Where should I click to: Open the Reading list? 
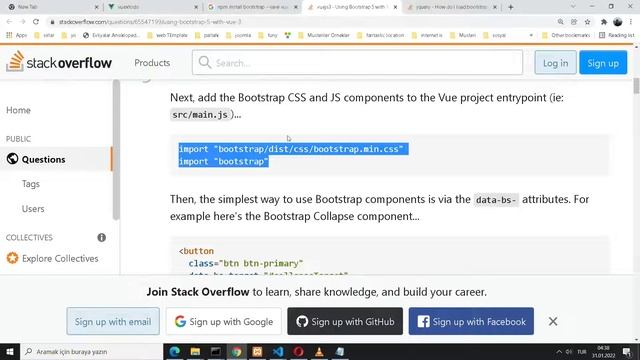pos(617,35)
